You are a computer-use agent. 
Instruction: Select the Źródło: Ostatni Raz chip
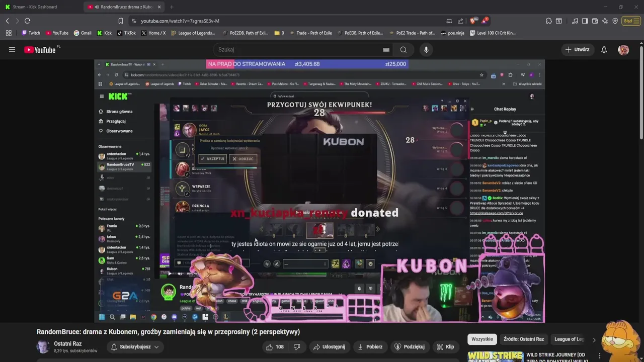(523, 339)
